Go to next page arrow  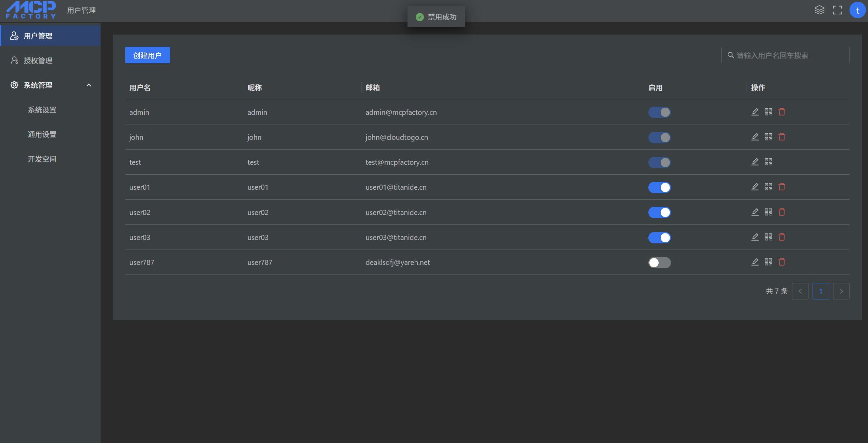tap(841, 291)
